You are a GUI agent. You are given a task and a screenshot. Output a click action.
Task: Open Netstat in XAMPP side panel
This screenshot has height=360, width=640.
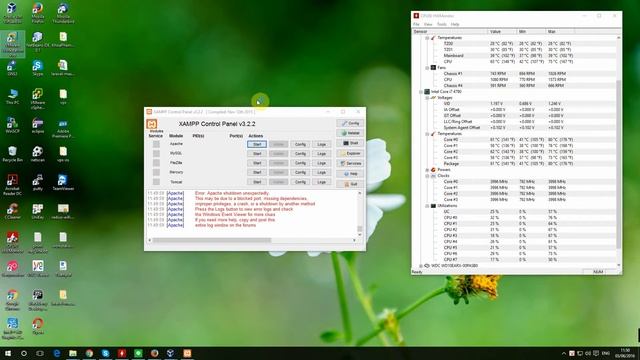350,133
